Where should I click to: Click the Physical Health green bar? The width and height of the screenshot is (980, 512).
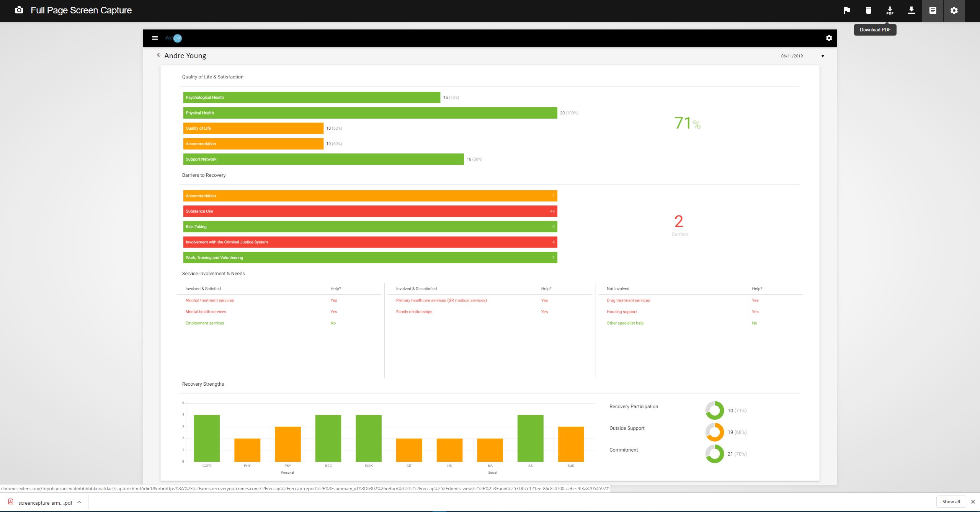(370, 113)
